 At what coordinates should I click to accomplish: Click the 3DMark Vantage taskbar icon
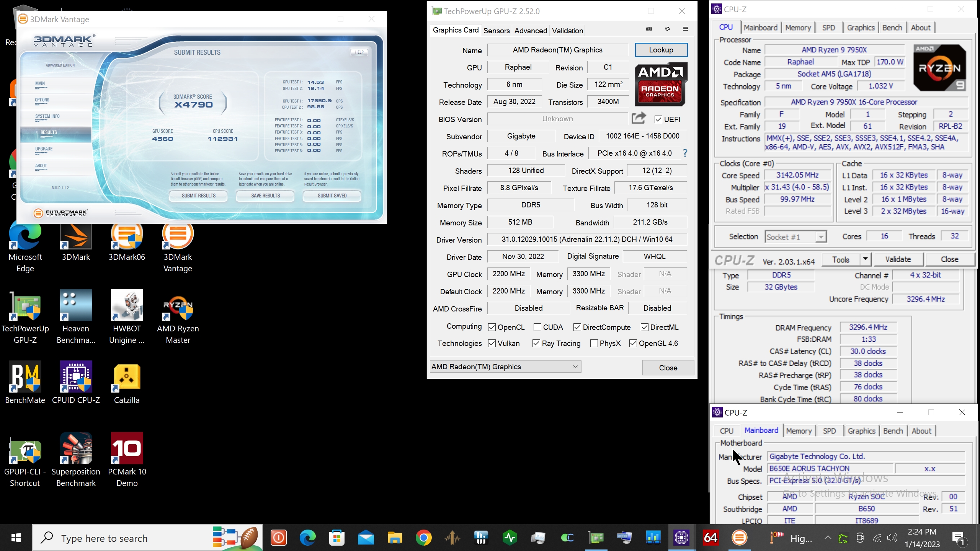click(x=740, y=538)
